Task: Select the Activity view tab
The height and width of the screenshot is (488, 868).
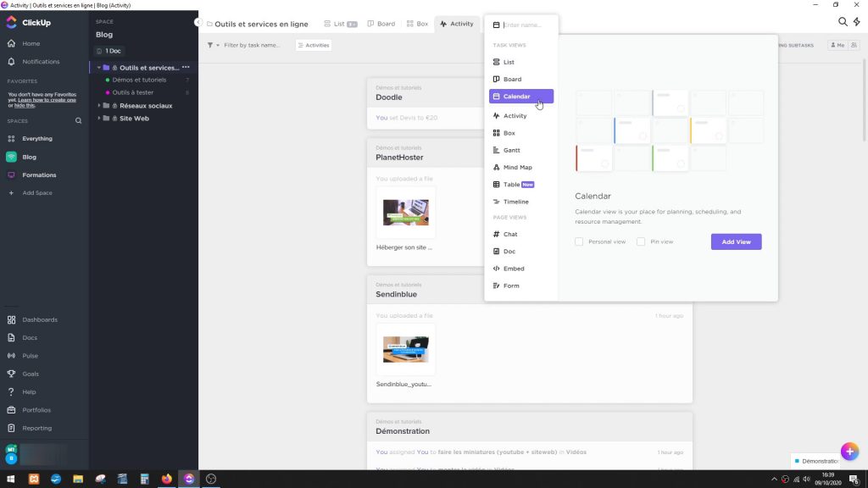Action: coord(457,24)
